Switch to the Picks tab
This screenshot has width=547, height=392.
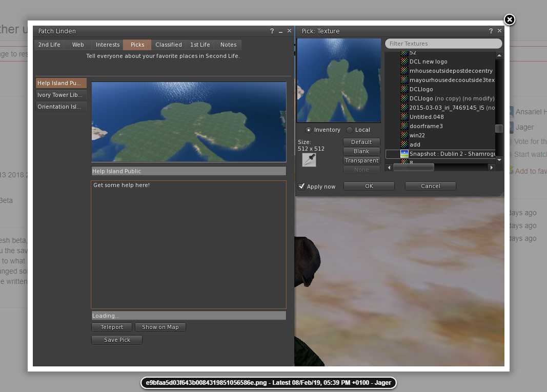(x=137, y=45)
